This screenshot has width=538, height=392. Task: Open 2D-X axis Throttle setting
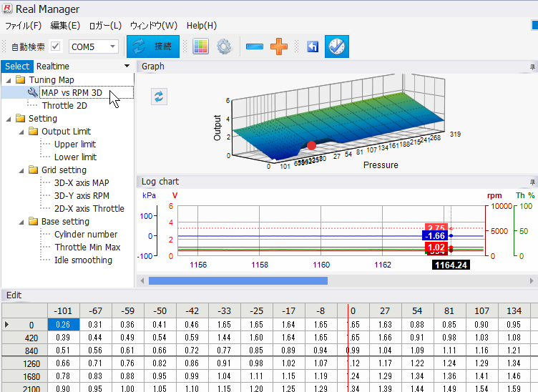pyautogui.click(x=89, y=208)
